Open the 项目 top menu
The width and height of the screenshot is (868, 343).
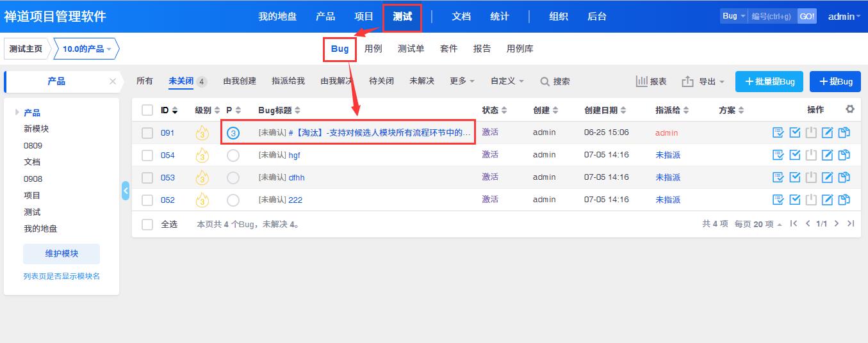pyautogui.click(x=364, y=17)
